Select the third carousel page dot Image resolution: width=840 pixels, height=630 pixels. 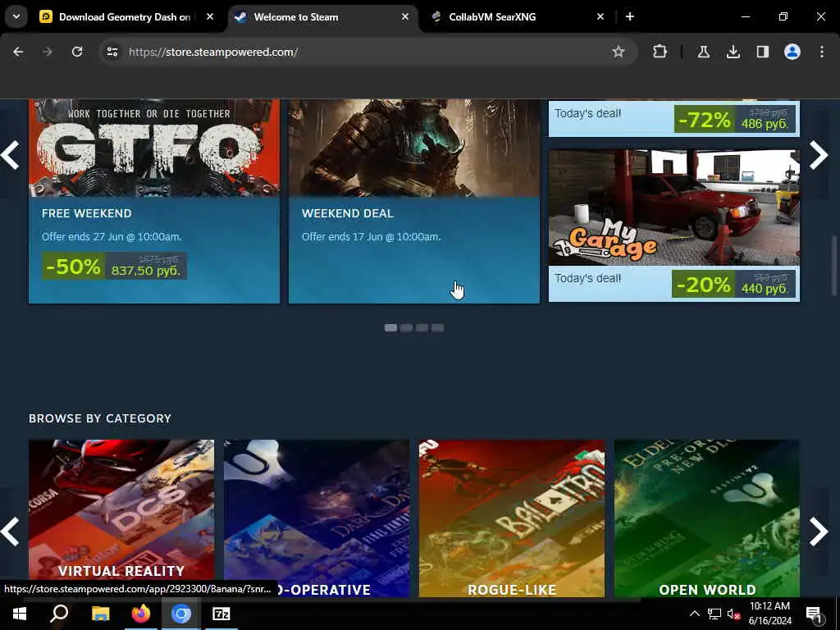coord(422,327)
